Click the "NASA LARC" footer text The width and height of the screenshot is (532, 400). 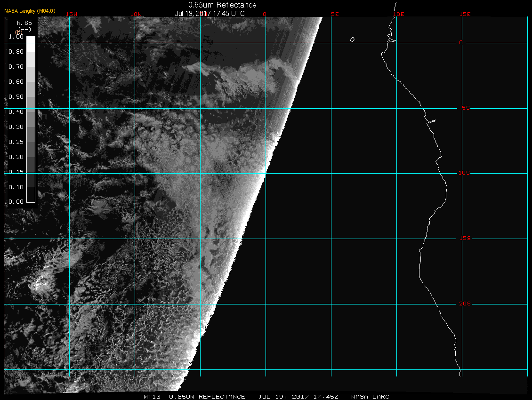coord(370,397)
